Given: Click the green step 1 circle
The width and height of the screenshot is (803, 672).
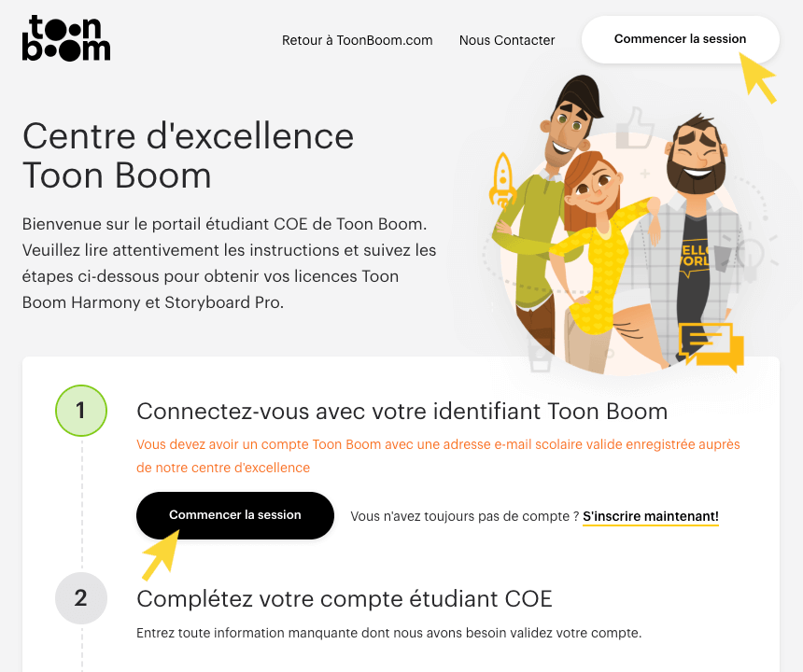Looking at the screenshot, I should pos(81,412).
